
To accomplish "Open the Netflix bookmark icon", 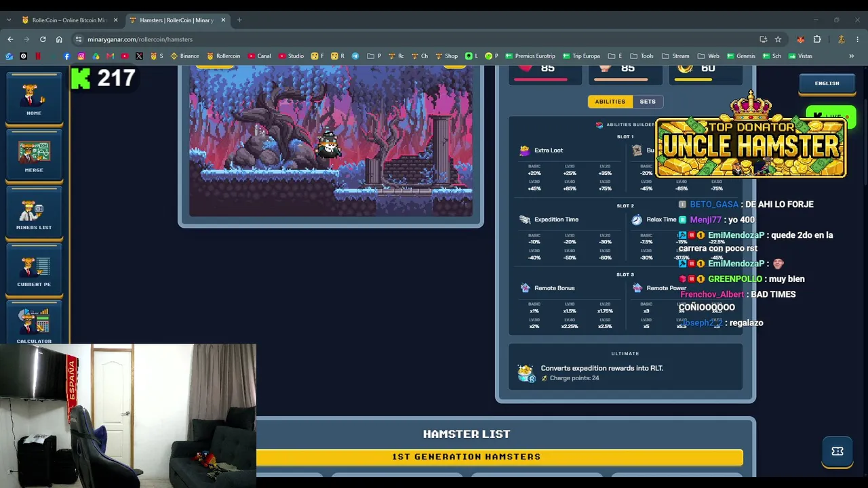I will tap(38, 56).
